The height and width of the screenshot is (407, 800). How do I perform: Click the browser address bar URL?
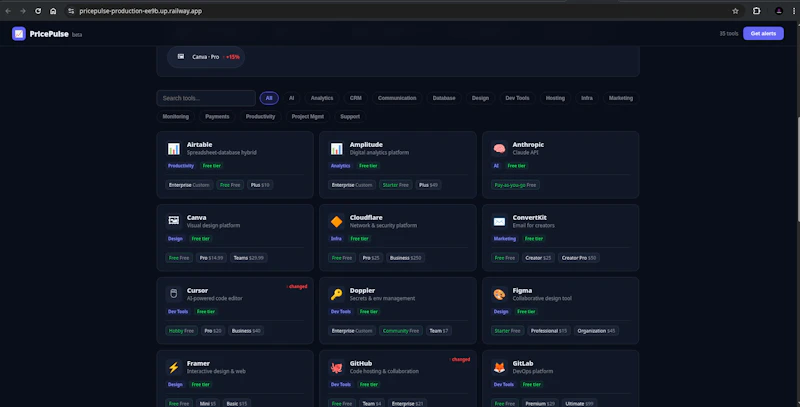coord(140,11)
